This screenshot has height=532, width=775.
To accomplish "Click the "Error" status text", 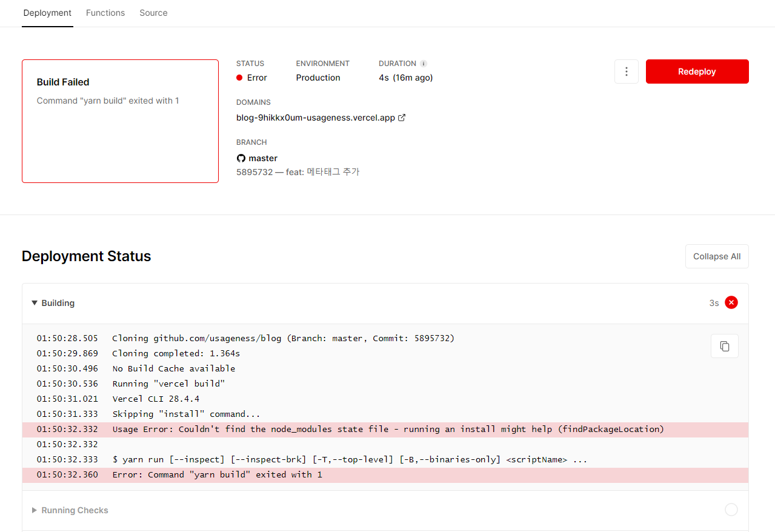I will (x=257, y=78).
